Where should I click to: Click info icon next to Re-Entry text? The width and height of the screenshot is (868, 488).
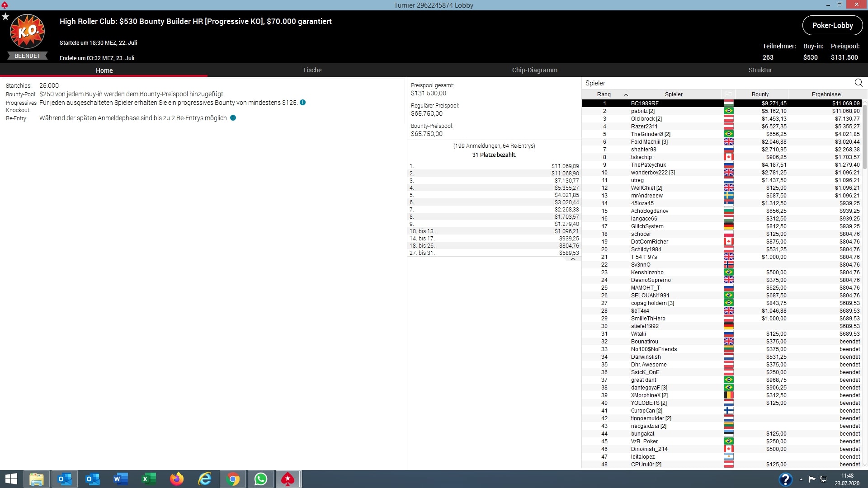233,118
